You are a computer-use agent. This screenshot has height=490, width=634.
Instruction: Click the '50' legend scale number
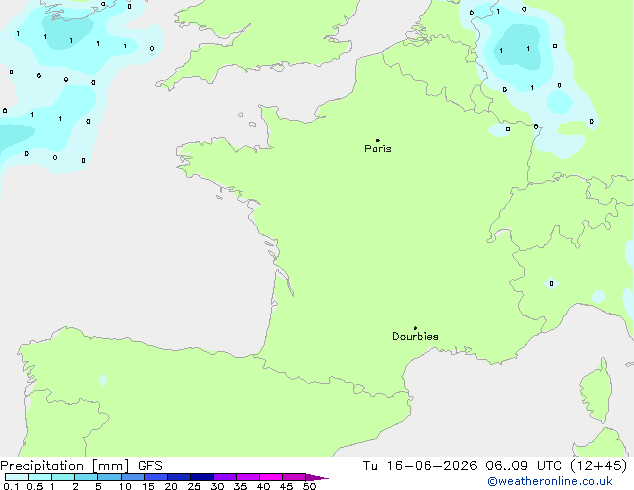(309, 486)
